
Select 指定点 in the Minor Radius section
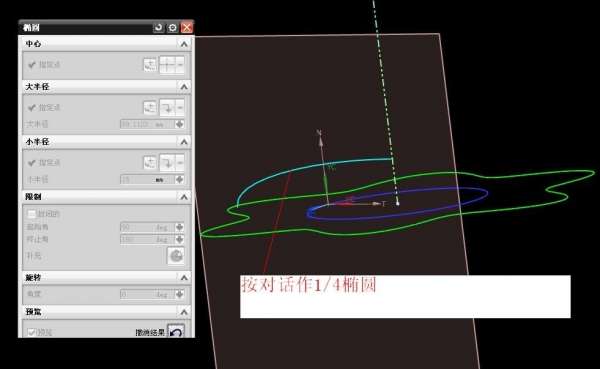pyautogui.click(x=49, y=163)
